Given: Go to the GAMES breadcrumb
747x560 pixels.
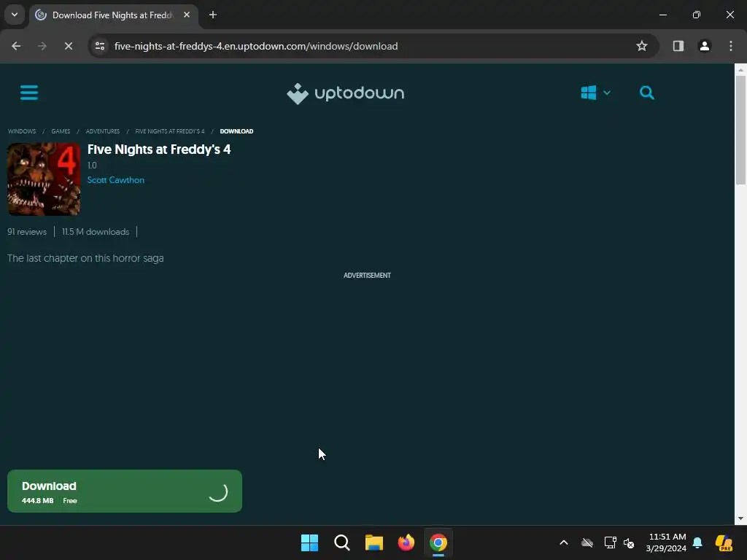Looking at the screenshot, I should click(x=61, y=131).
